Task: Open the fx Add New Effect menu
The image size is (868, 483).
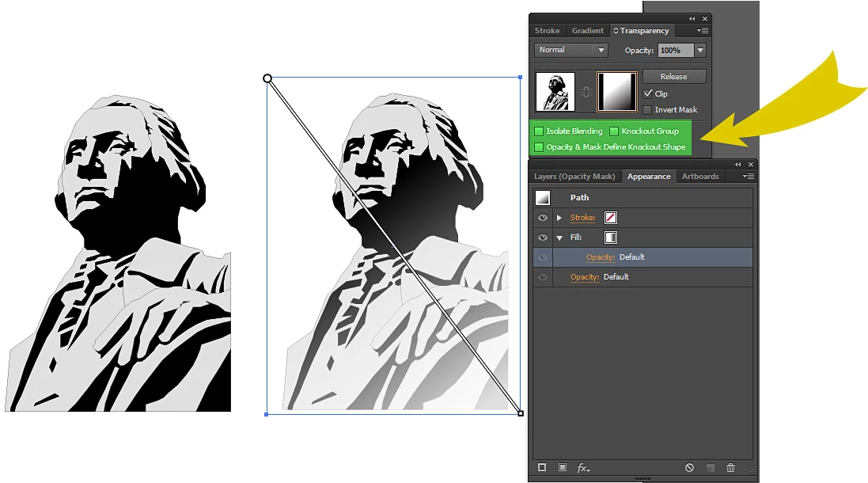Action: (x=583, y=468)
